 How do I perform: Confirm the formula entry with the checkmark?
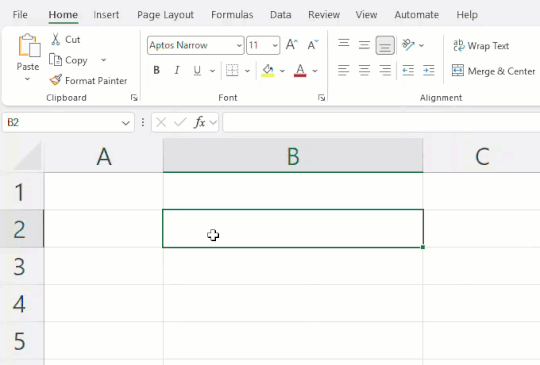tap(180, 122)
